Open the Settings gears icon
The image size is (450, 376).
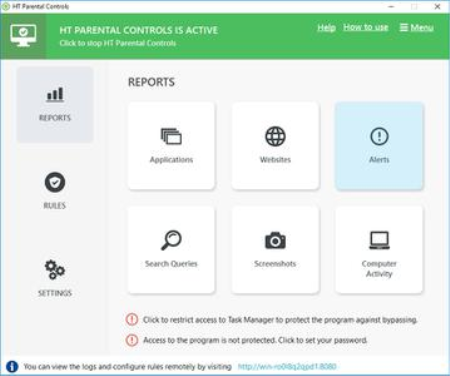pos(55,270)
